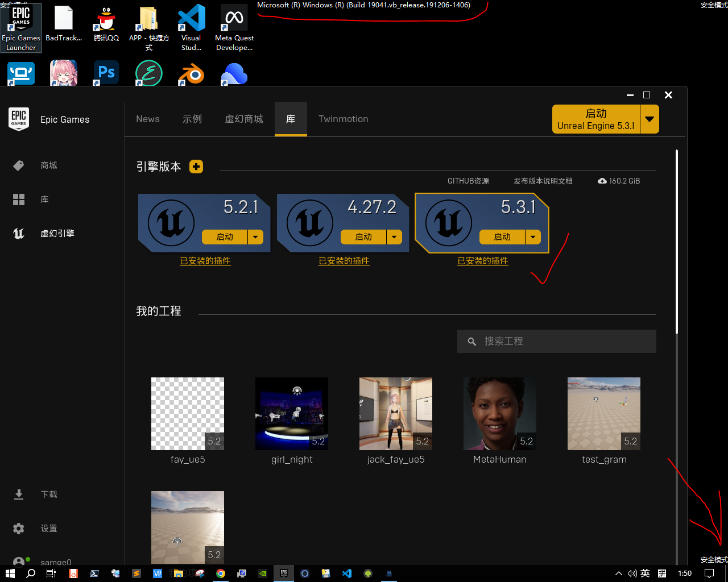Image resolution: width=728 pixels, height=582 pixels.
Task: Open 已安装的插件 link under 5.3.1
Action: (483, 261)
